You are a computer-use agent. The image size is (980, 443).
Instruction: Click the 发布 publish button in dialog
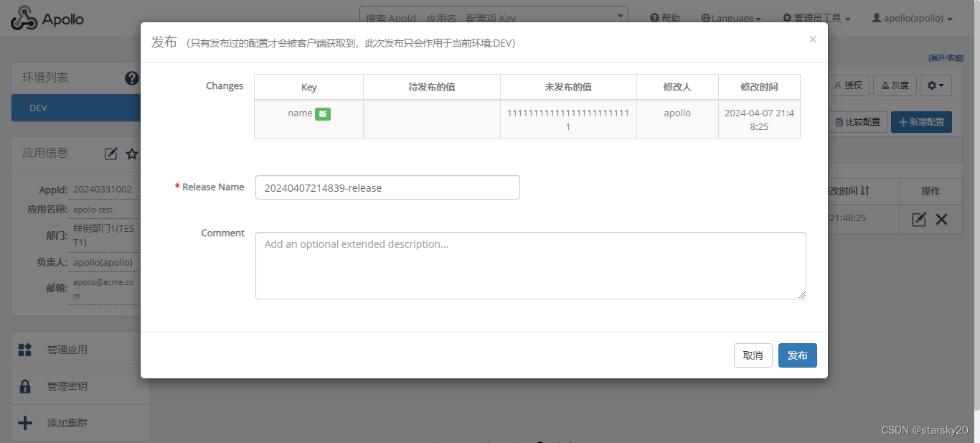[797, 355]
